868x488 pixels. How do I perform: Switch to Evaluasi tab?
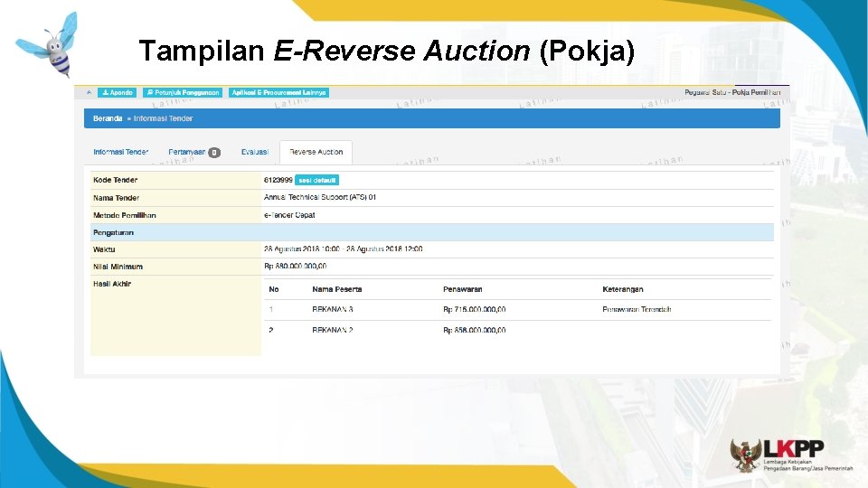coord(255,152)
